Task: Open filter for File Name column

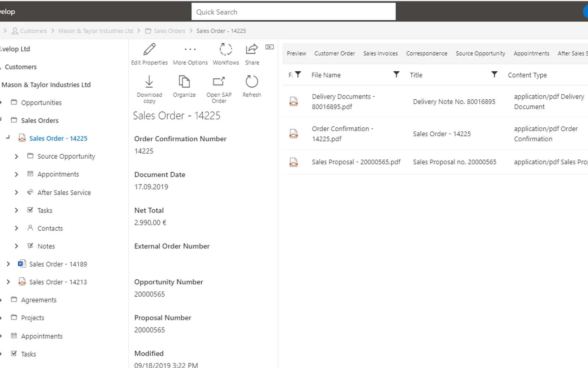Action: coord(396,75)
